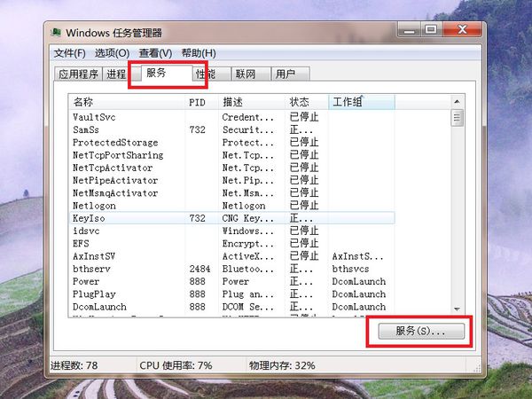The height and width of the screenshot is (399, 532).
Task: Select the PlugPlay service row
Action: point(231,294)
